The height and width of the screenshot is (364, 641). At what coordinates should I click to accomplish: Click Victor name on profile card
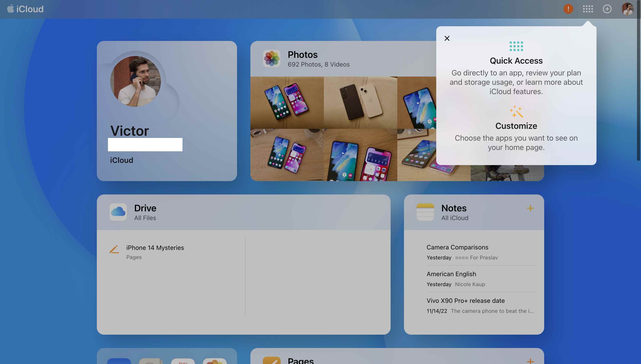coord(130,131)
